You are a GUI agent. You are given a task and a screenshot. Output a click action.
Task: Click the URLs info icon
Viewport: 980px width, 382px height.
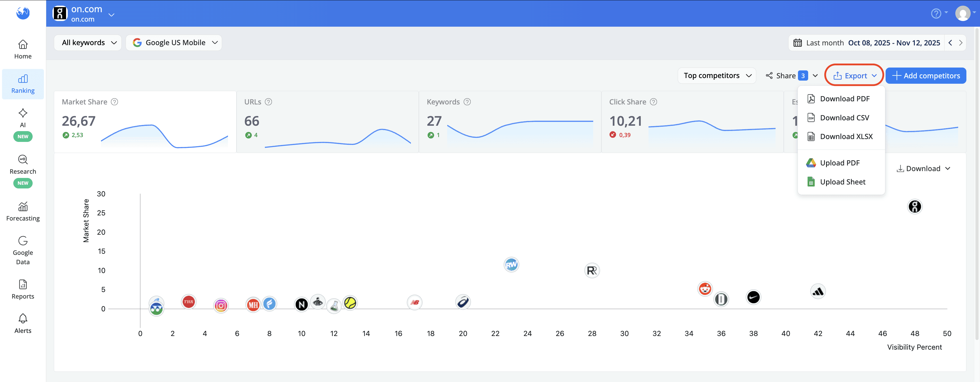[268, 102]
